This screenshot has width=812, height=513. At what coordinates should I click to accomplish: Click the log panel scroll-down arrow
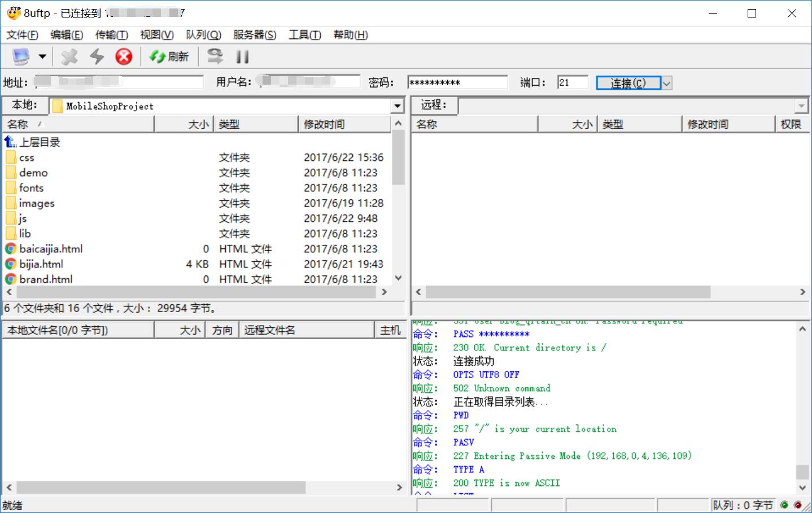802,488
